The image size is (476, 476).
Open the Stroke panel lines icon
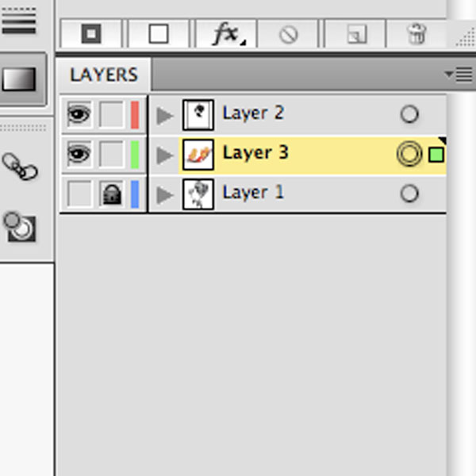[x=19, y=21]
